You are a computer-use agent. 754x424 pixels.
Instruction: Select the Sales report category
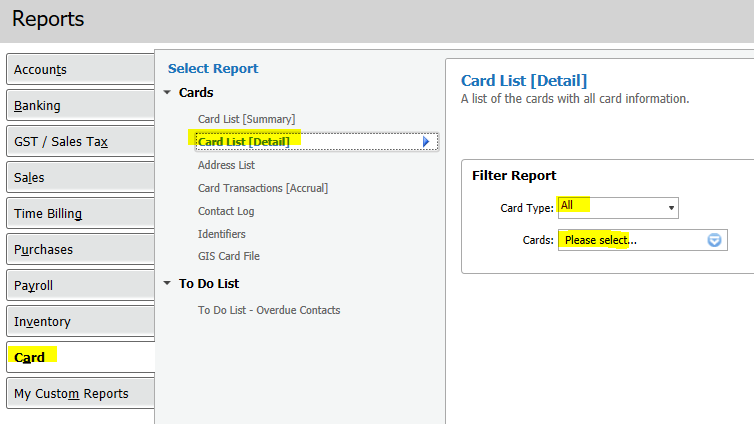(x=78, y=177)
